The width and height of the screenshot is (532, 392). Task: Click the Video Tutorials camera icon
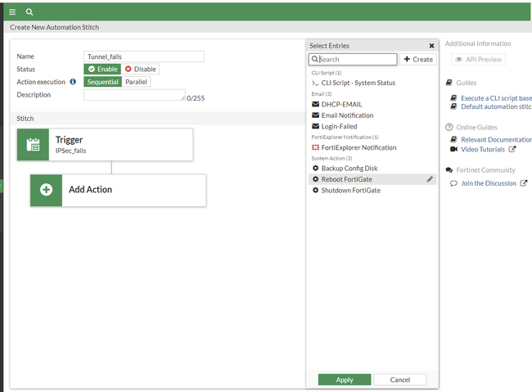click(453, 149)
